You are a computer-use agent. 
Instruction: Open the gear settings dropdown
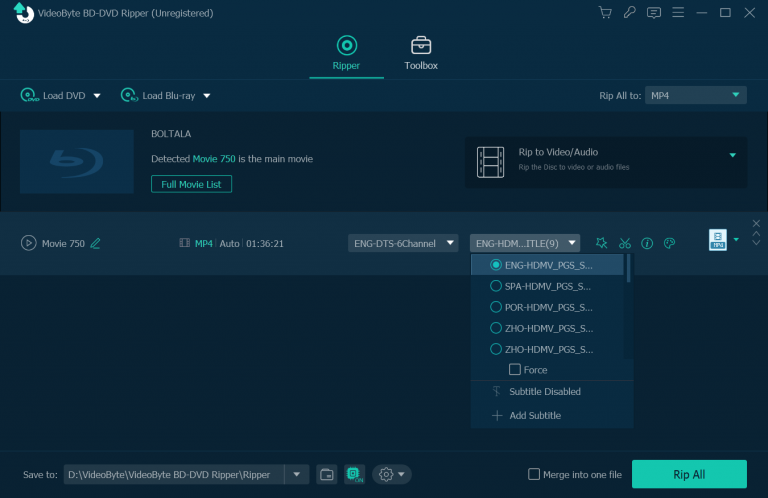[392, 474]
